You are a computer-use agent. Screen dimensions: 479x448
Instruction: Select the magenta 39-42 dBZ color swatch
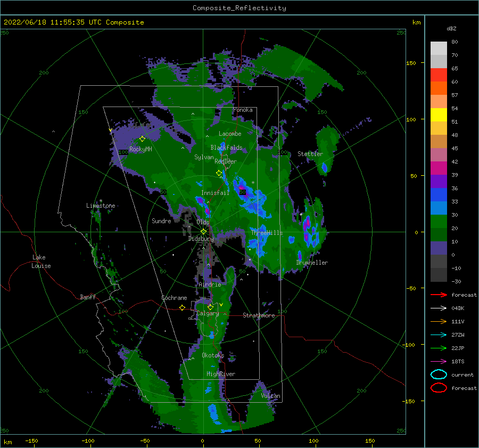pyautogui.click(x=439, y=168)
